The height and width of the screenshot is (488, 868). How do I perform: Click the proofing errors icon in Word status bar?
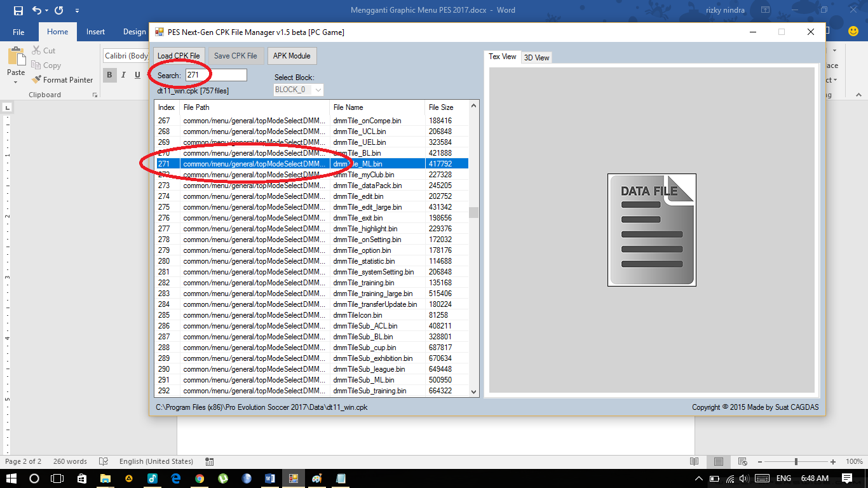point(104,461)
